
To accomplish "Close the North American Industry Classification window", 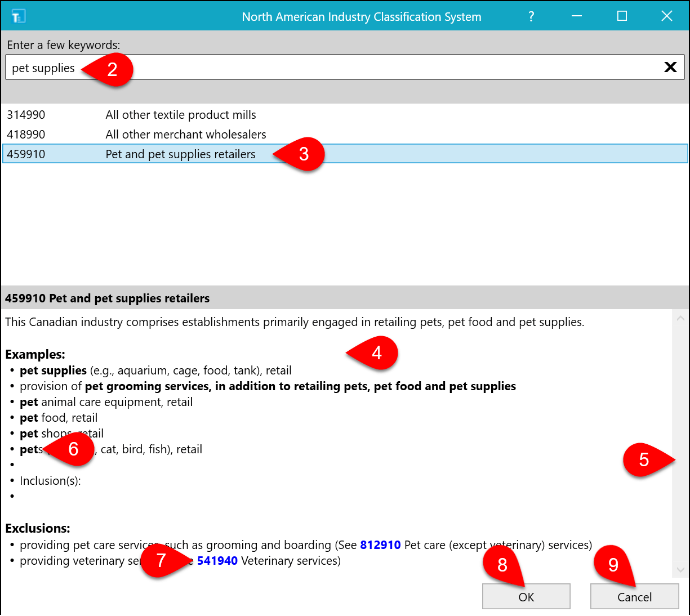I will (667, 16).
